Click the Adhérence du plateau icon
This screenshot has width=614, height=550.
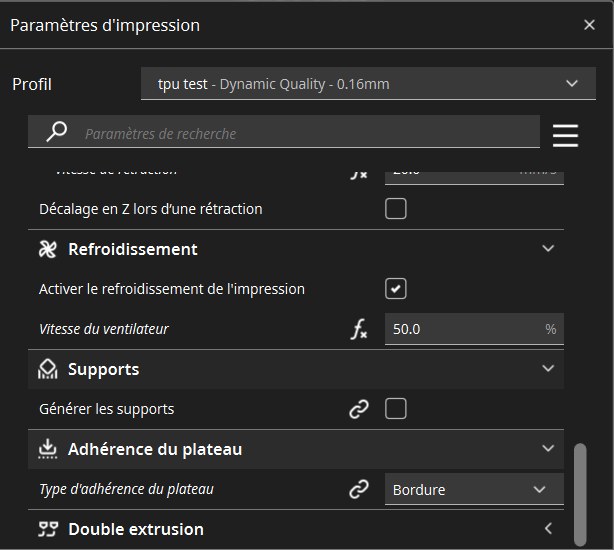pyautogui.click(x=48, y=449)
